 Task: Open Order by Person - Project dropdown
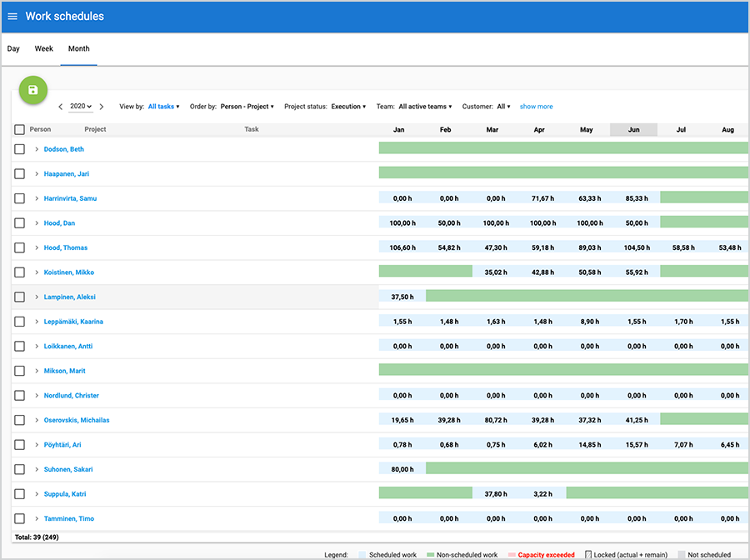pyautogui.click(x=247, y=107)
